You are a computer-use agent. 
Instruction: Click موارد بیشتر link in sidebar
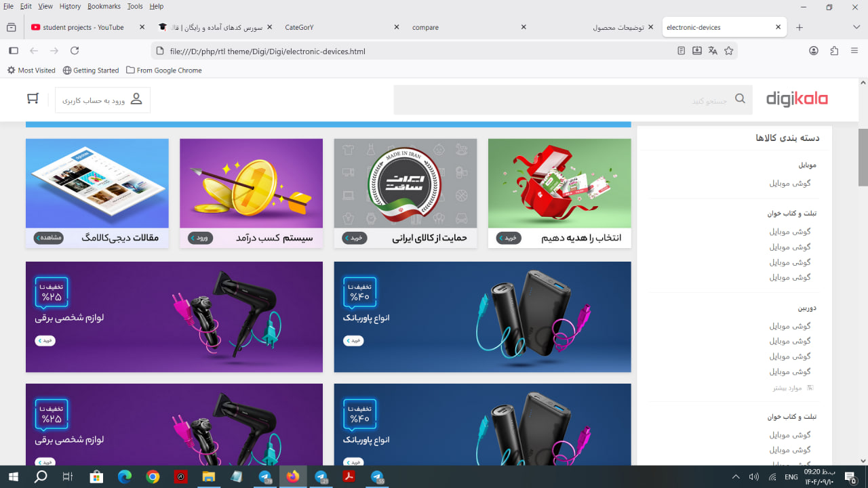pos(787,388)
